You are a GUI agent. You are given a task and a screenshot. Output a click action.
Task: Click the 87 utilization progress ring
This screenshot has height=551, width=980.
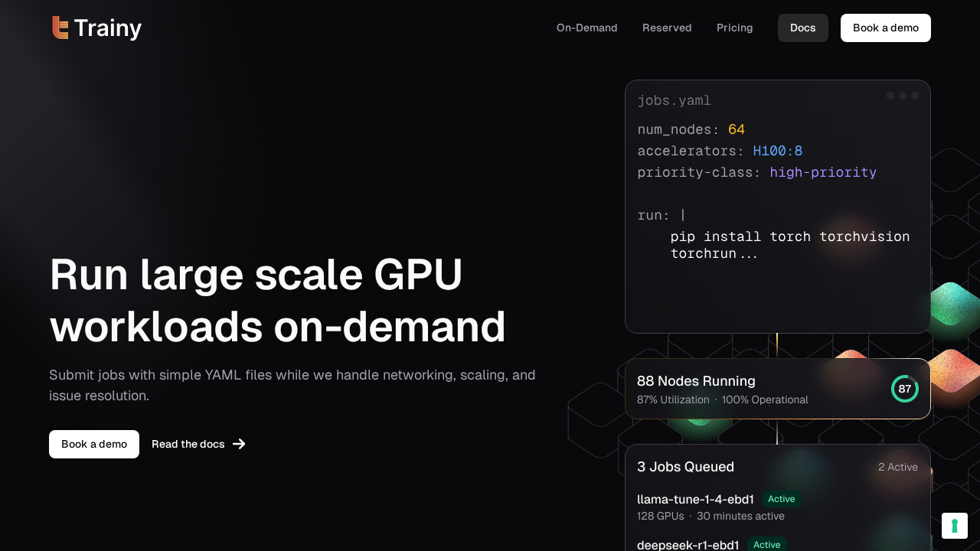click(x=904, y=389)
